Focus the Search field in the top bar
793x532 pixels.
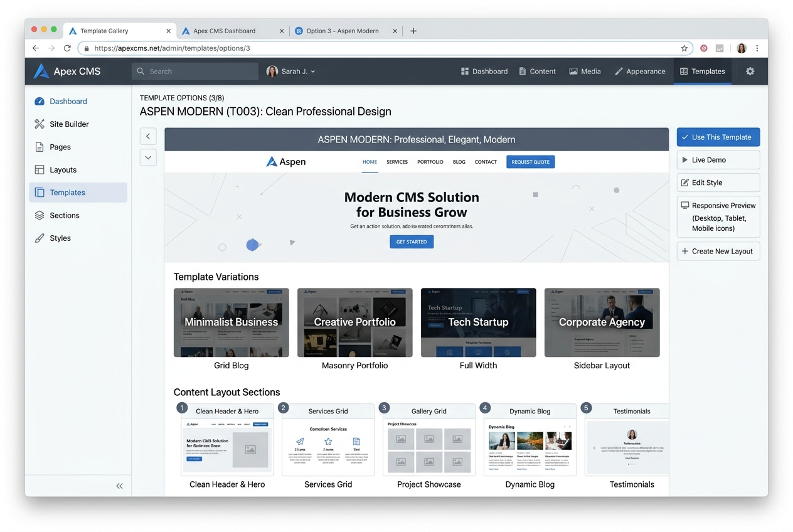(x=195, y=72)
